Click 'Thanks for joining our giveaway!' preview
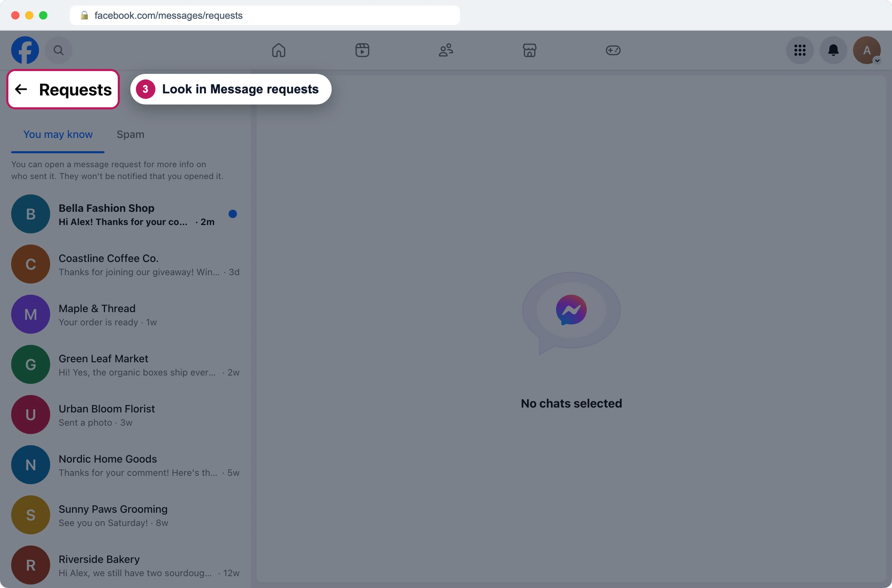The width and height of the screenshot is (892, 588). pyautogui.click(x=139, y=272)
